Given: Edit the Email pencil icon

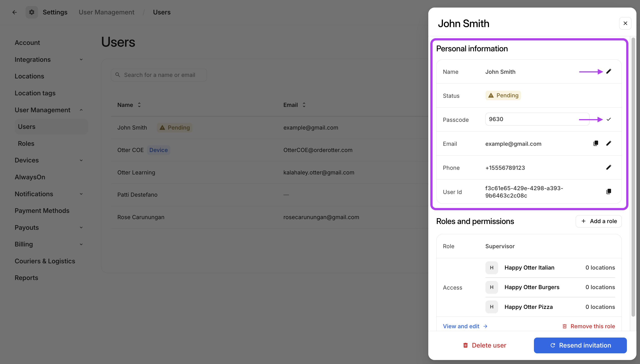Looking at the screenshot, I should pyautogui.click(x=609, y=143).
